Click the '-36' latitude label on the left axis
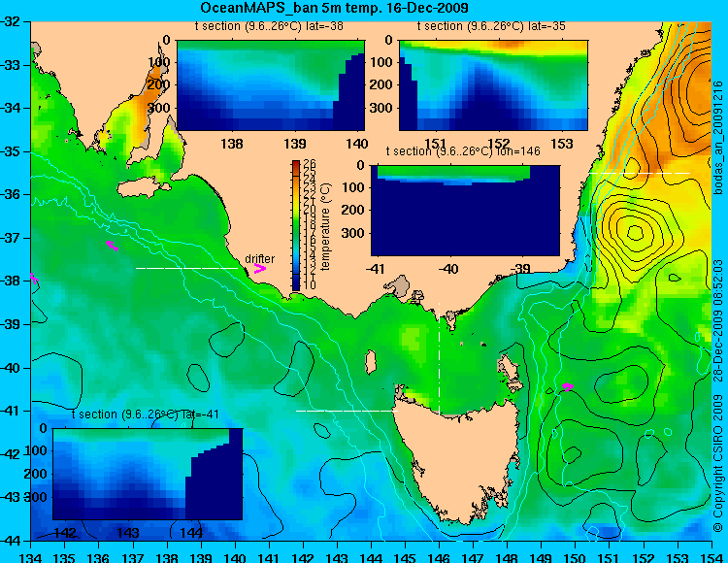This screenshot has height=563, width=728. point(11,194)
